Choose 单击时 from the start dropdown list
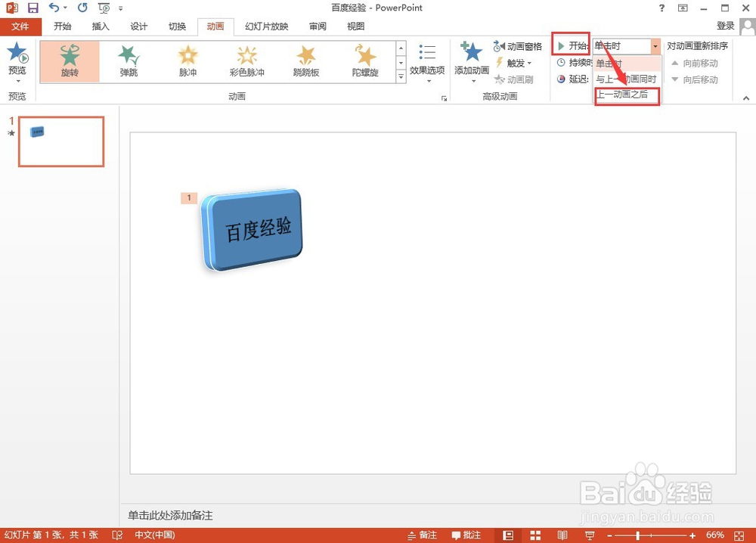756x543 pixels. pos(627,64)
